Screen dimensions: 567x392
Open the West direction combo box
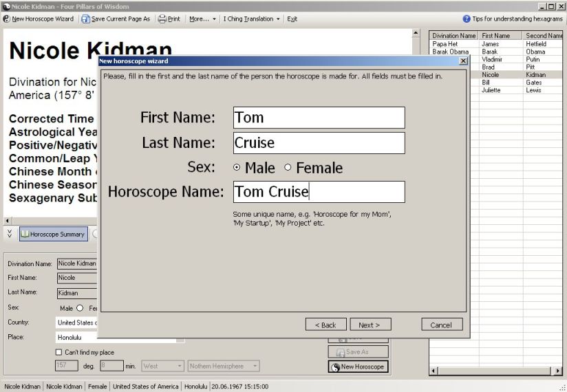(162, 366)
